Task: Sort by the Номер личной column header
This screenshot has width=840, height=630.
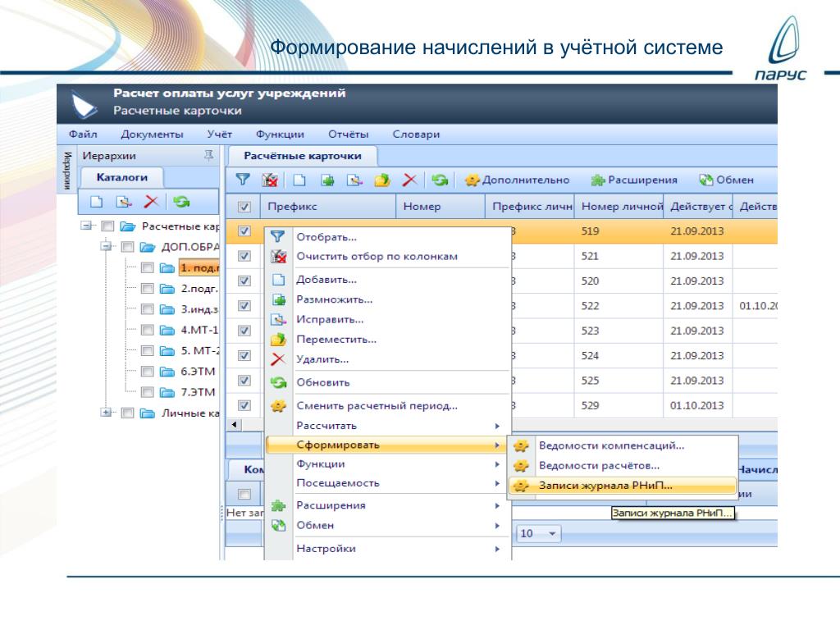Action: pyautogui.click(x=619, y=206)
